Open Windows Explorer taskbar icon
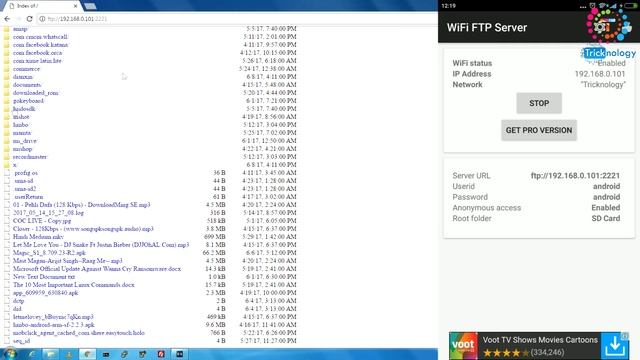Viewport: 640px width, 360px height. pyautogui.click(x=51, y=354)
